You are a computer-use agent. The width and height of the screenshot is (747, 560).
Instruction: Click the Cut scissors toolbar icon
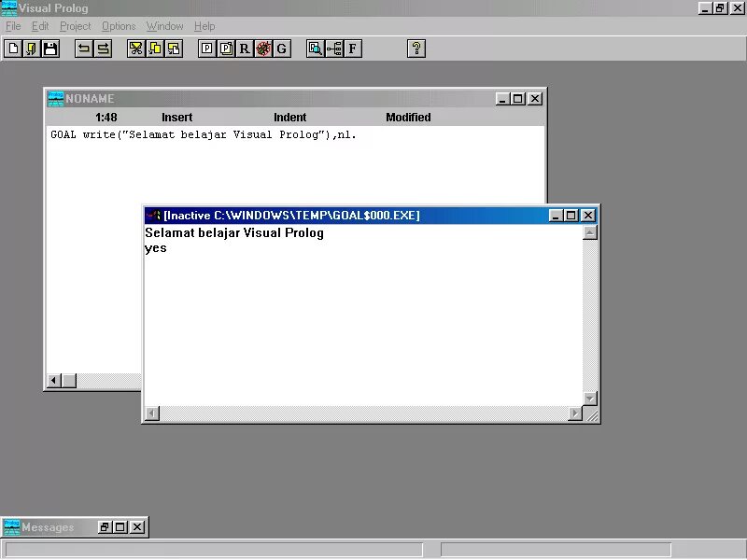tap(135, 49)
